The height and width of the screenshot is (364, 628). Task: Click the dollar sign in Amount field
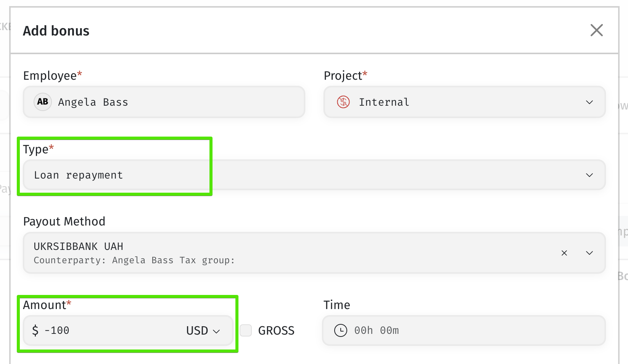35,330
